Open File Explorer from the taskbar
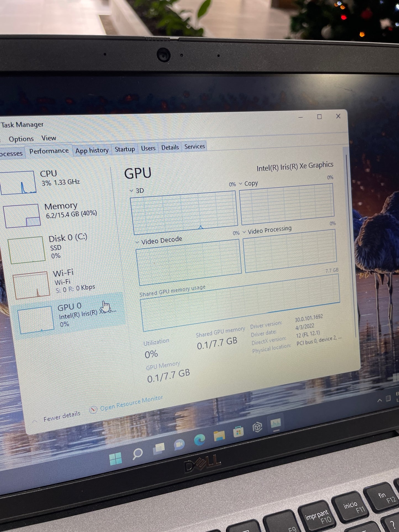 pyautogui.click(x=219, y=435)
